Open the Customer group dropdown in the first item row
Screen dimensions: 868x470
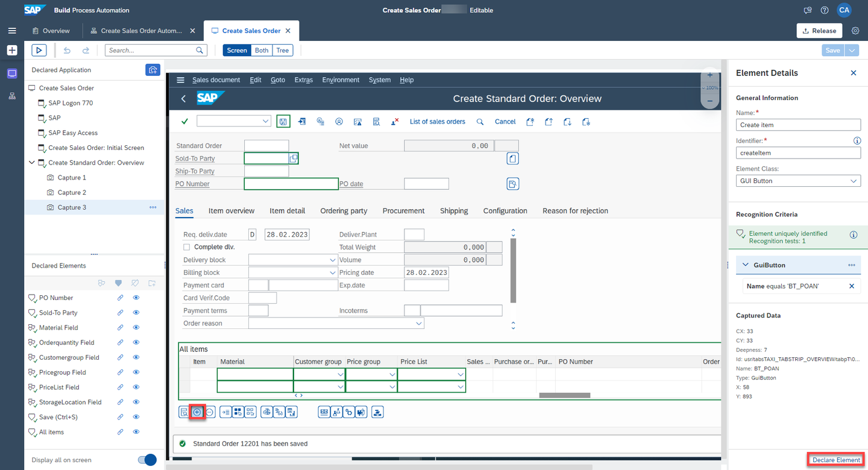tap(341, 374)
